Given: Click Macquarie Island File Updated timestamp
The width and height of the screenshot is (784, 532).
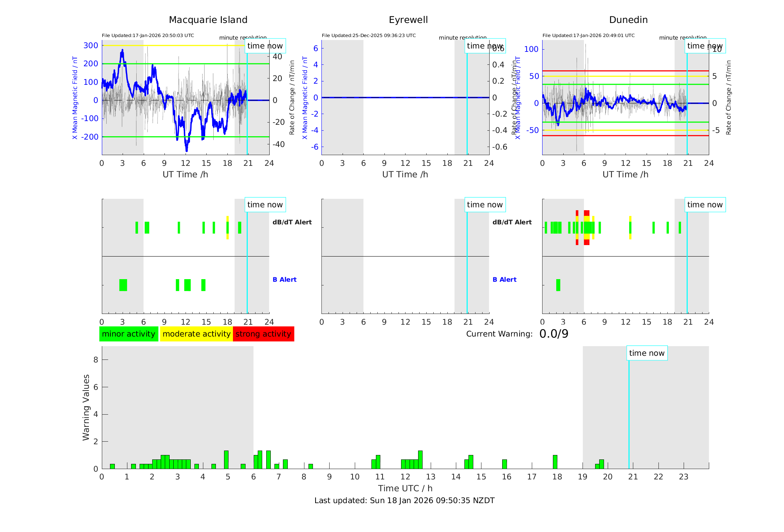Looking at the screenshot, I should (x=148, y=36).
